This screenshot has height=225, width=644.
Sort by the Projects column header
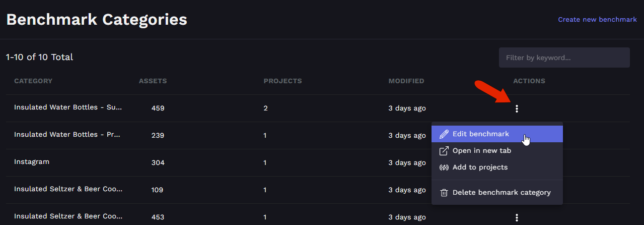click(x=283, y=81)
